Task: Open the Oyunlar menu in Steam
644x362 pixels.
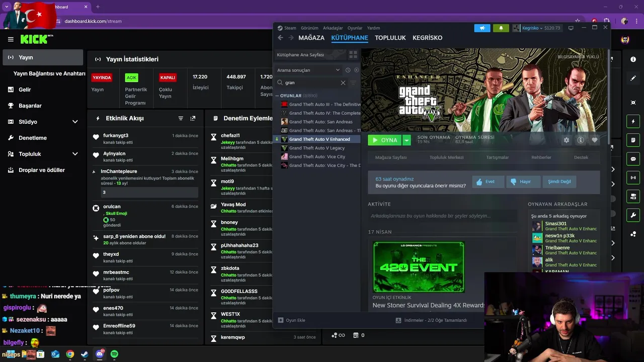Action: [x=355, y=28]
